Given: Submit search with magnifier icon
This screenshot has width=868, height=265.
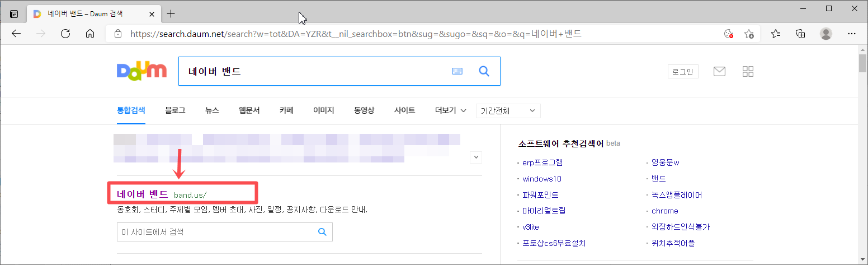Looking at the screenshot, I should (x=484, y=71).
